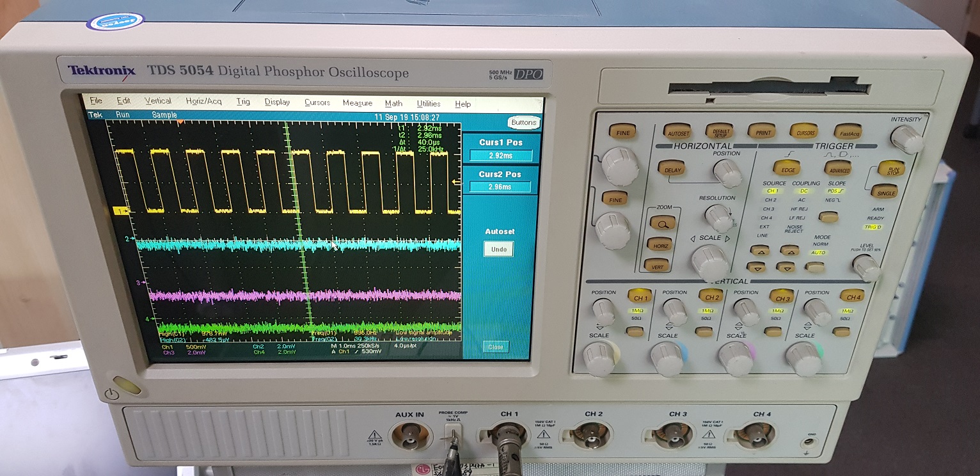Push the trigger LEVEL knob to set 50%
The height and width of the screenshot is (476, 980).
pos(865,267)
